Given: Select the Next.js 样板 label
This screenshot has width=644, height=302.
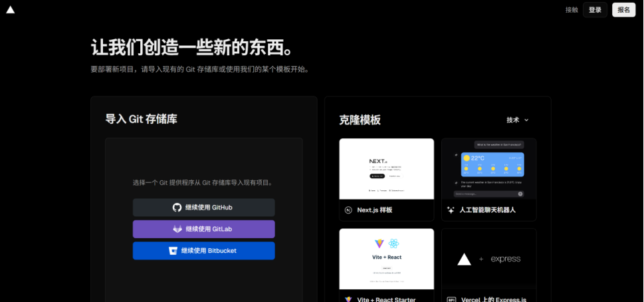Looking at the screenshot, I should click(x=375, y=210).
